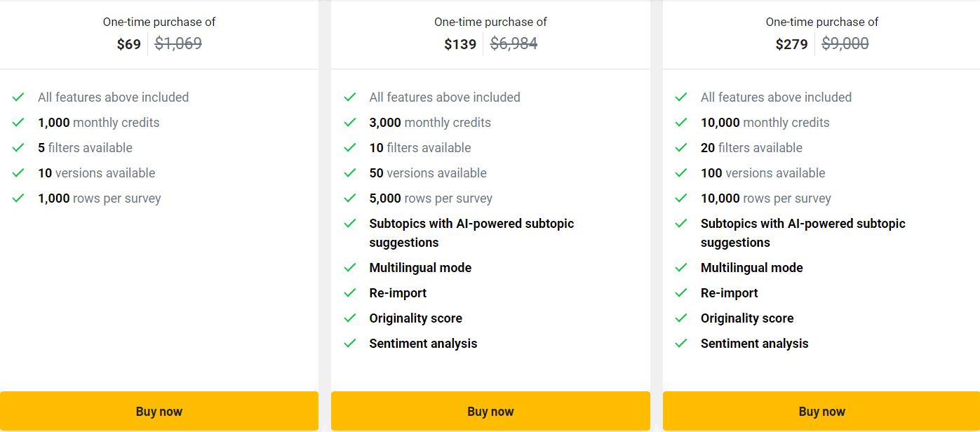Click the checkmark beside 3,000 monthly credits

click(x=350, y=122)
